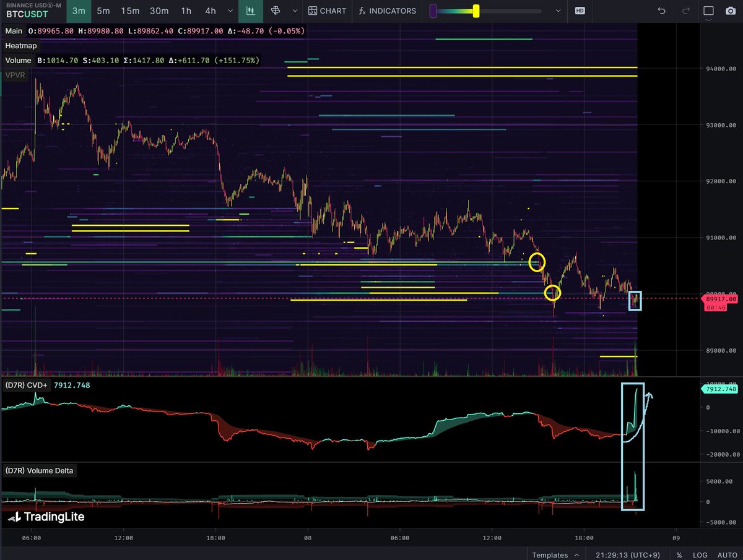This screenshot has height=560, width=743.
Task: Toggle the HD mode icon
Action: [580, 11]
